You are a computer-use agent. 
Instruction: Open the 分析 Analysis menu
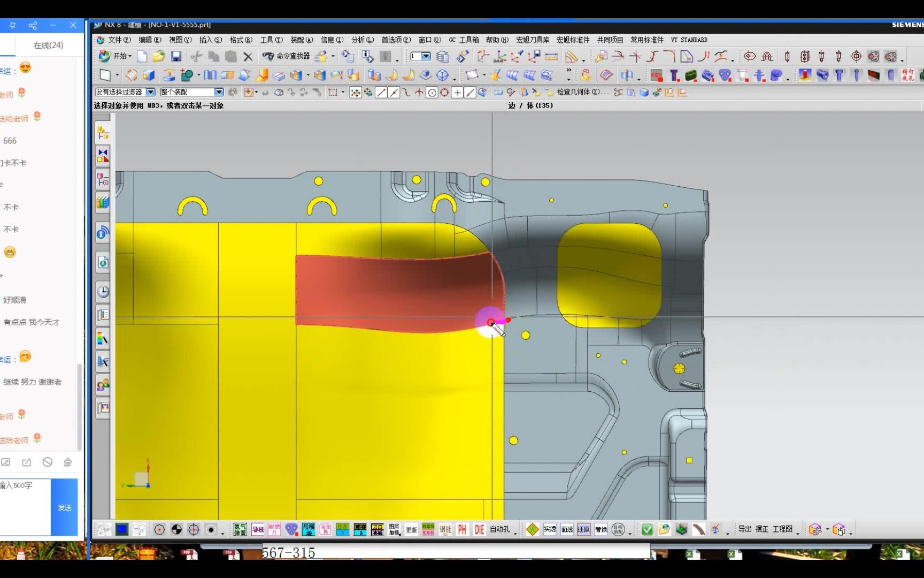point(362,40)
